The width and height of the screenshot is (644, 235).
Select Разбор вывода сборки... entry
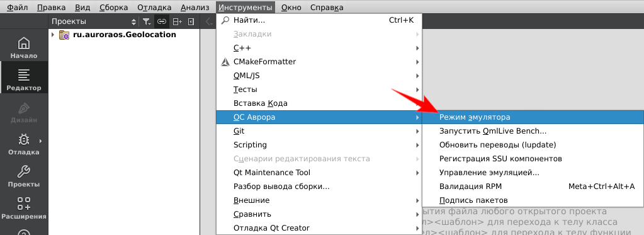[x=319, y=186]
